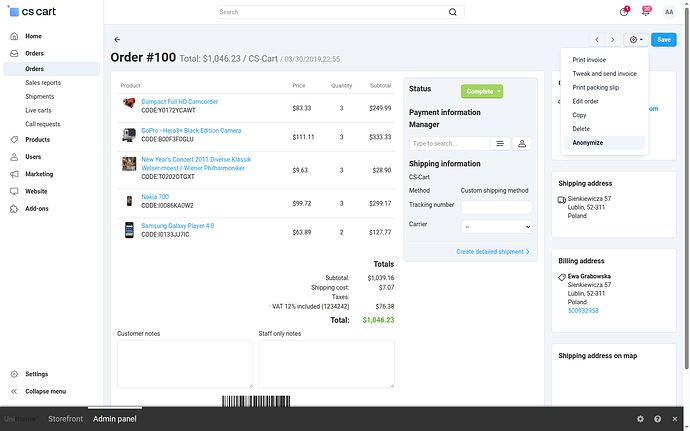Focus the Tracking number field
The image size is (690, 431).
pos(496,207)
